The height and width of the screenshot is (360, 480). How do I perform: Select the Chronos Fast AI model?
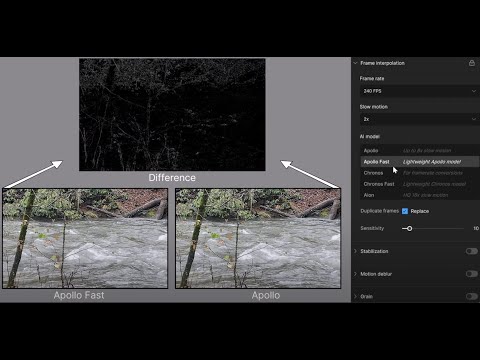[x=419, y=184]
